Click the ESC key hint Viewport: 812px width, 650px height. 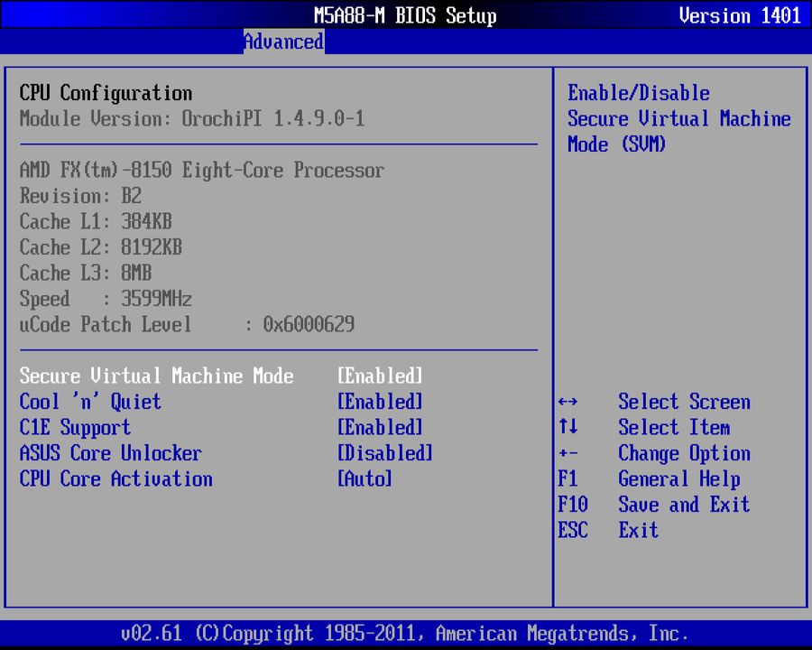pos(573,530)
